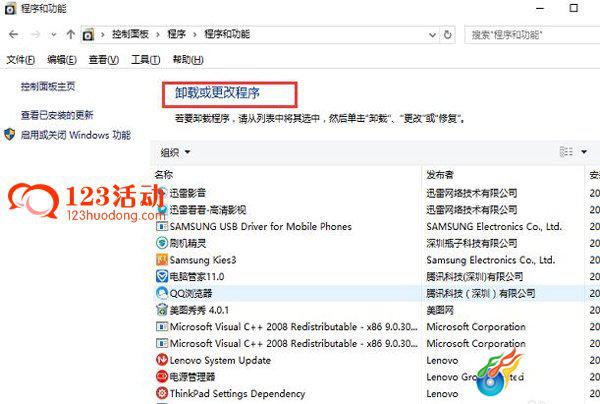Select QQ浏览器 program name
Viewport: 600px width, 404px height.
coord(191,293)
